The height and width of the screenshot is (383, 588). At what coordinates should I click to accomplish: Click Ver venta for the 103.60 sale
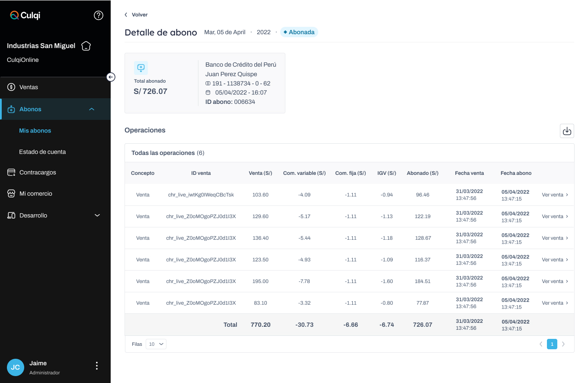[x=555, y=195]
